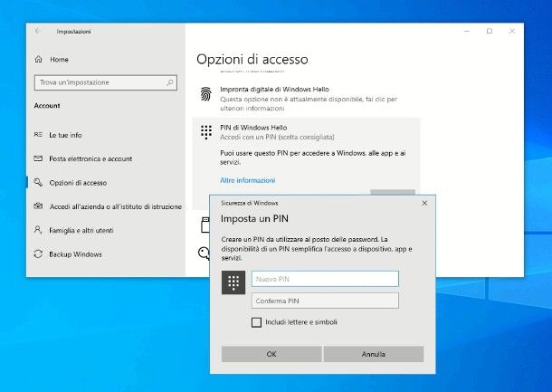This screenshot has width=552, height=392.
Task: Click the Opzioni di accesso page title
Action: pos(252,59)
